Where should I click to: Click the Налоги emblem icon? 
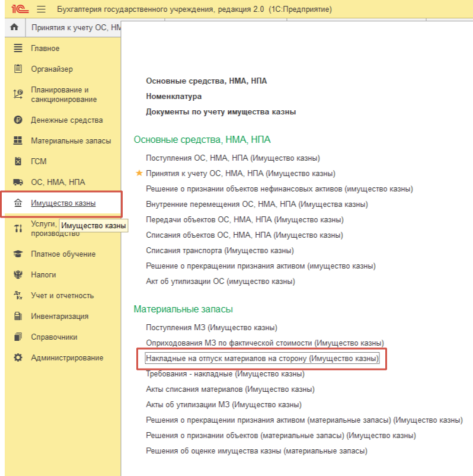tap(18, 274)
